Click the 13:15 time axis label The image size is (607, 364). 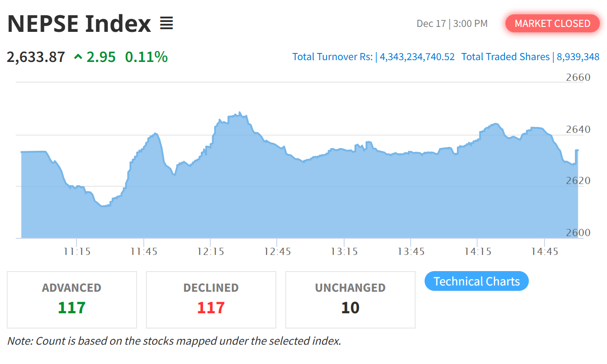[x=344, y=251]
